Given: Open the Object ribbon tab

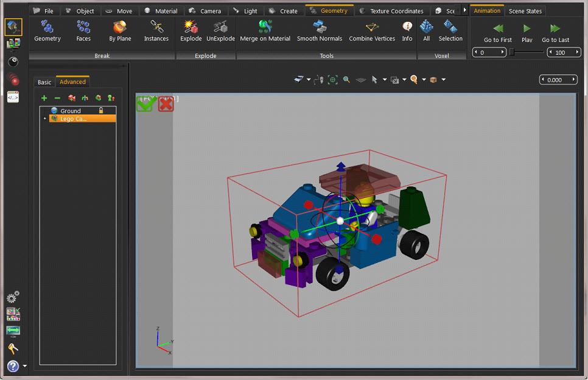Looking at the screenshot, I should 80,11.
